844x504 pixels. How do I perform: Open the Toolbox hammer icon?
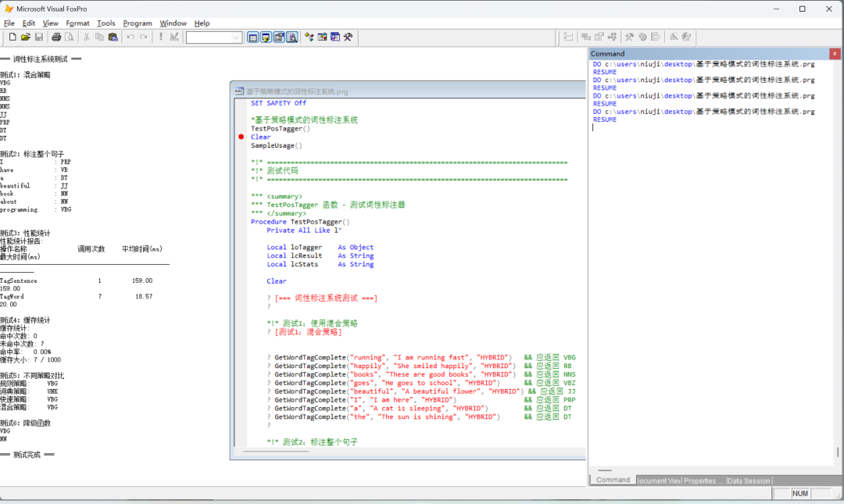tap(348, 37)
